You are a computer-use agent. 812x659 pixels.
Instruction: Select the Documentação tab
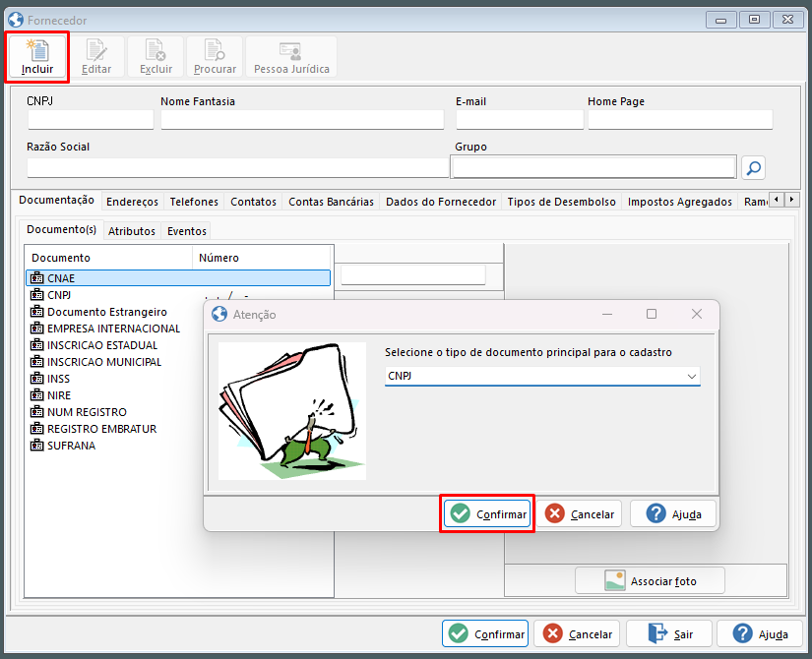[56, 200]
